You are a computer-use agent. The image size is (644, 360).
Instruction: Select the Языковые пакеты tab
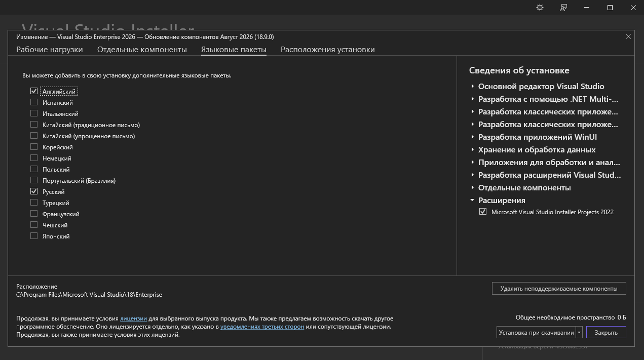click(234, 50)
